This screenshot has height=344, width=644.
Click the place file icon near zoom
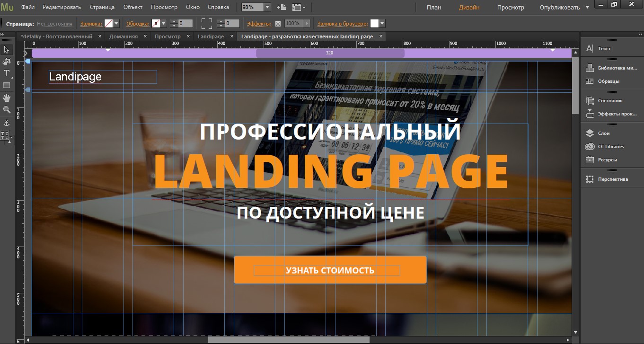tap(281, 8)
